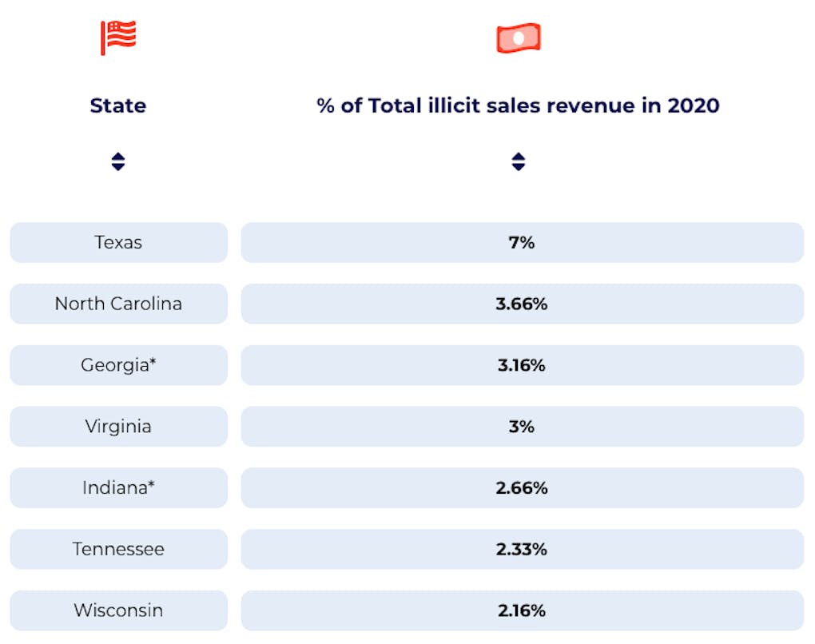The image size is (815, 644).
Task: Click the 3.16% revenue value
Action: pyautogui.click(x=522, y=365)
